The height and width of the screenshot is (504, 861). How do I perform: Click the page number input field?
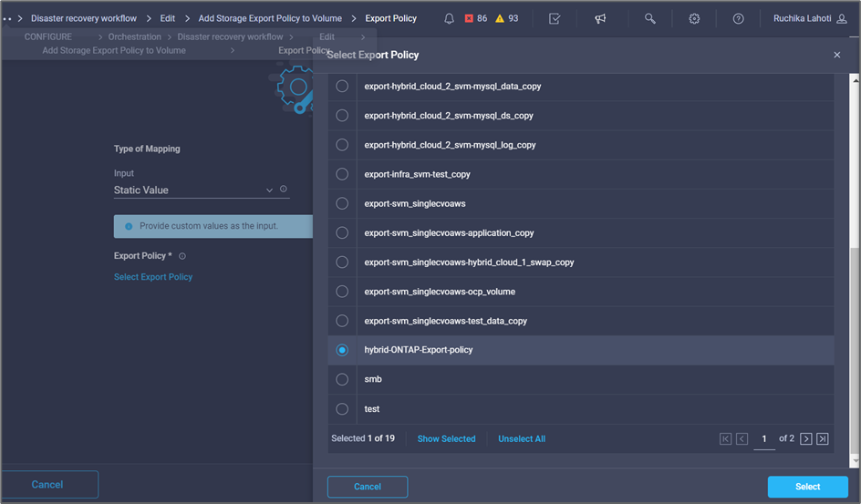coord(764,438)
